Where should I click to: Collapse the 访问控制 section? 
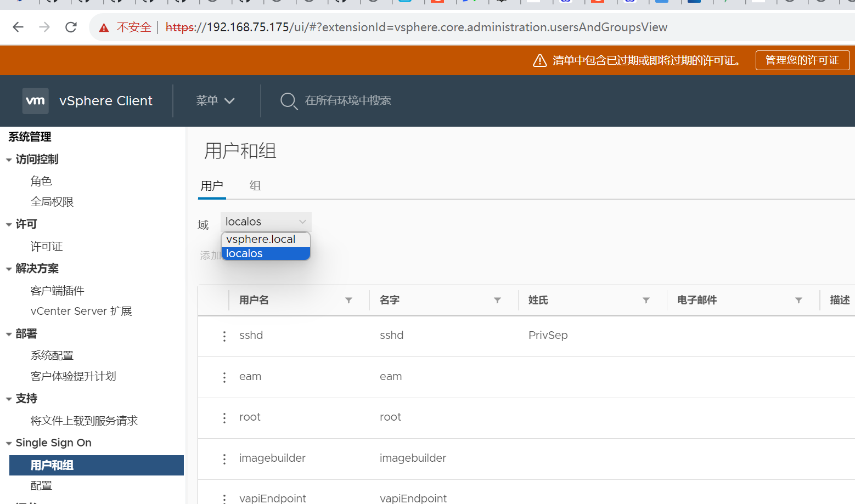[x=9, y=160]
